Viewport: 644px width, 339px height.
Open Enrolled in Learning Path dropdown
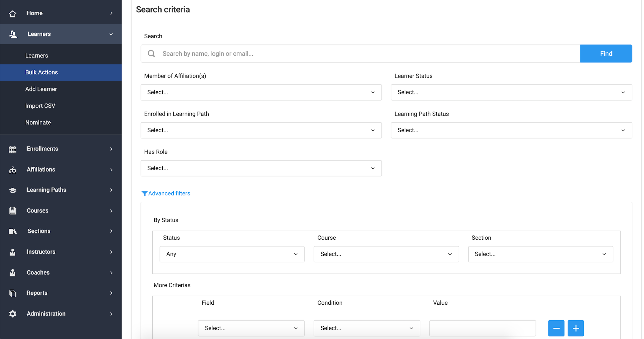261,130
